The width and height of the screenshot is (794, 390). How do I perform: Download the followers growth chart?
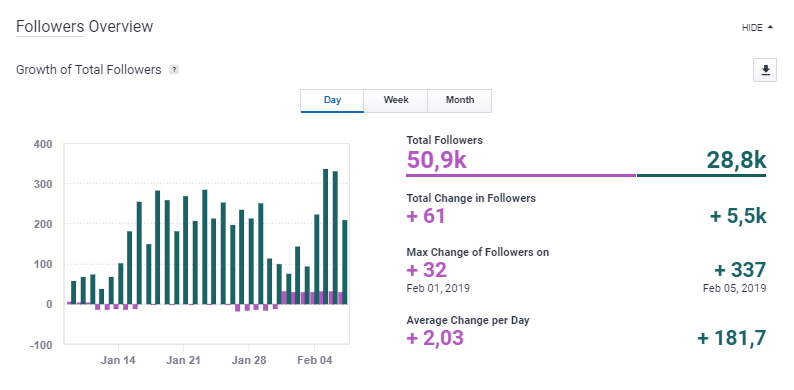tap(765, 70)
